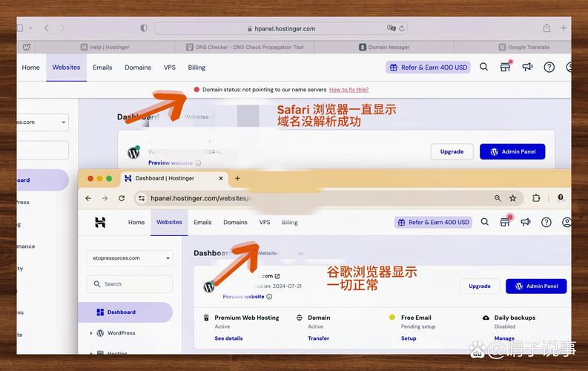
Task: Open domain dropdown in Safari sidebar
Action: tap(42, 122)
